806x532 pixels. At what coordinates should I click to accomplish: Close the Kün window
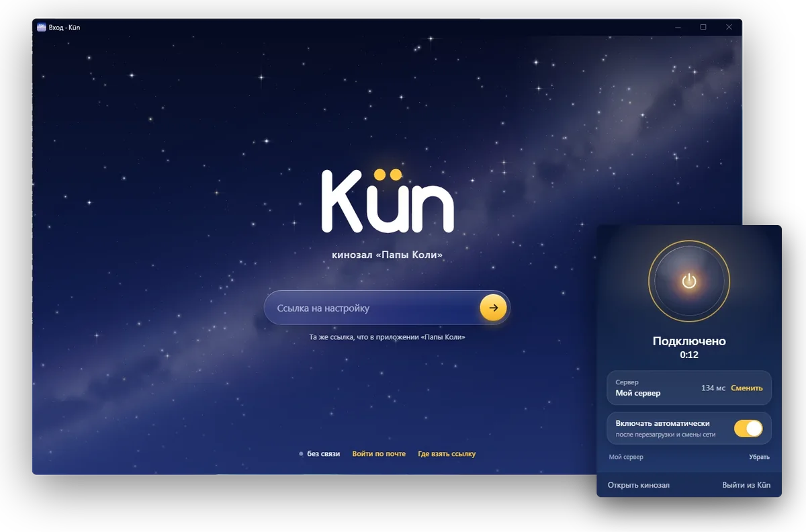(x=729, y=28)
